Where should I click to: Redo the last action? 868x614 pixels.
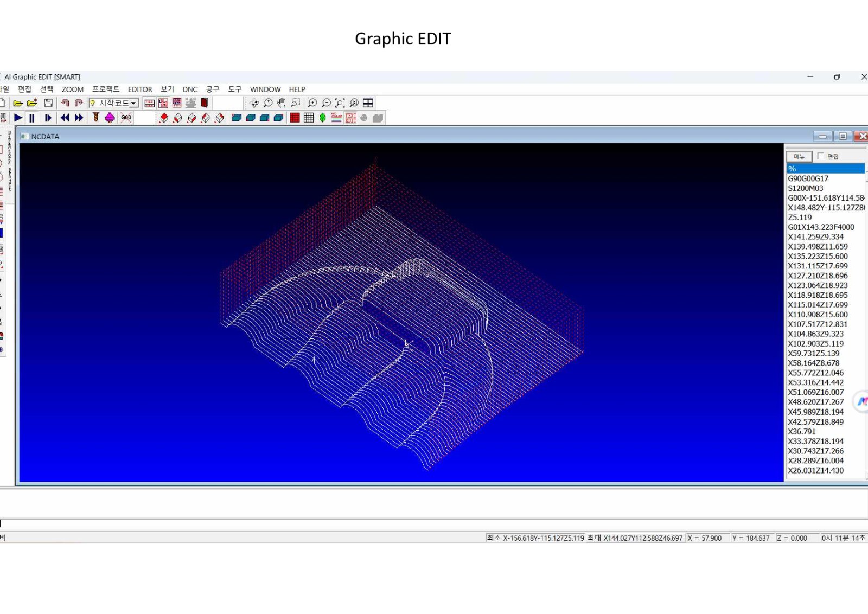coord(79,103)
